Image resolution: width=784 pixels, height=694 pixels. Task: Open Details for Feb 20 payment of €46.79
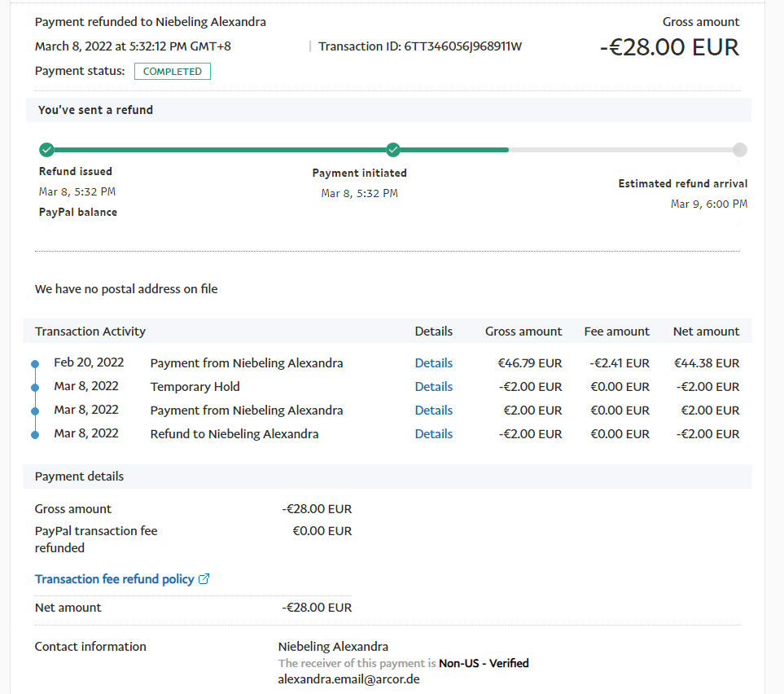point(433,363)
